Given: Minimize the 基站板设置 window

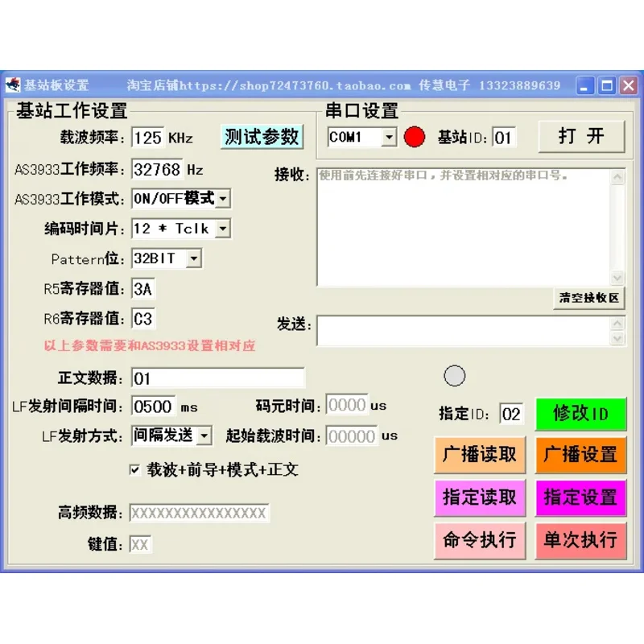Looking at the screenshot, I should click(584, 85).
